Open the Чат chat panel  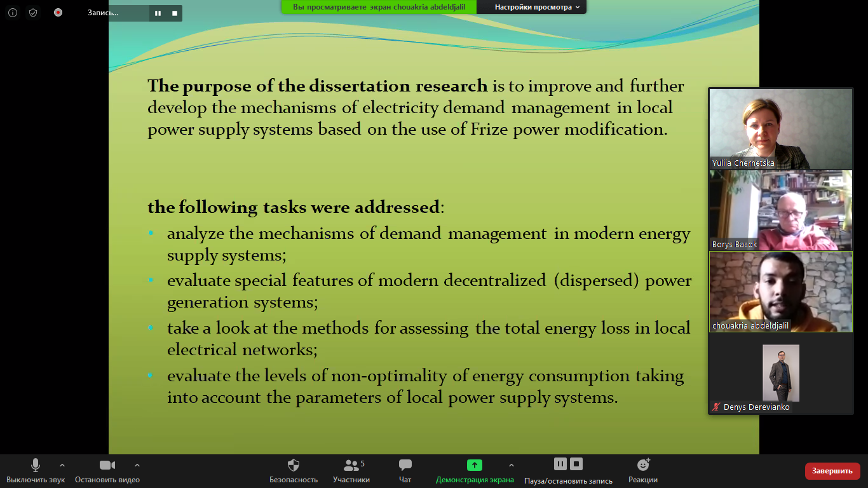405,471
